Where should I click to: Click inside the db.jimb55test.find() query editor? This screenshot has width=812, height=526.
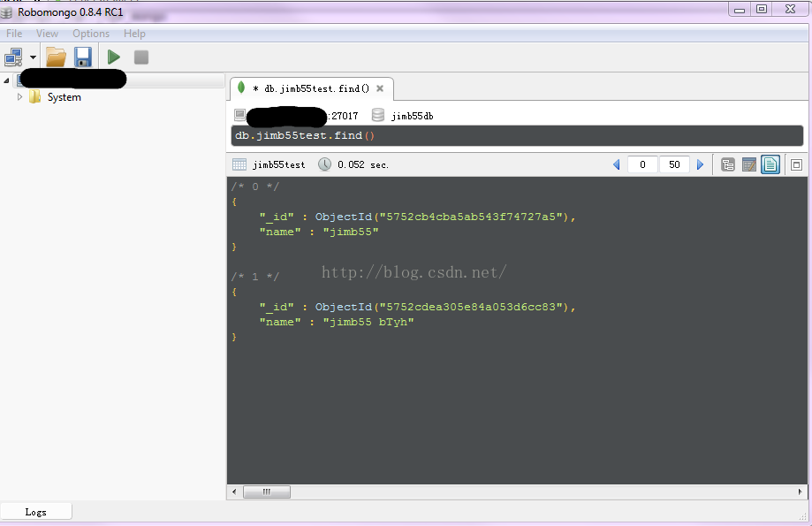pos(517,136)
